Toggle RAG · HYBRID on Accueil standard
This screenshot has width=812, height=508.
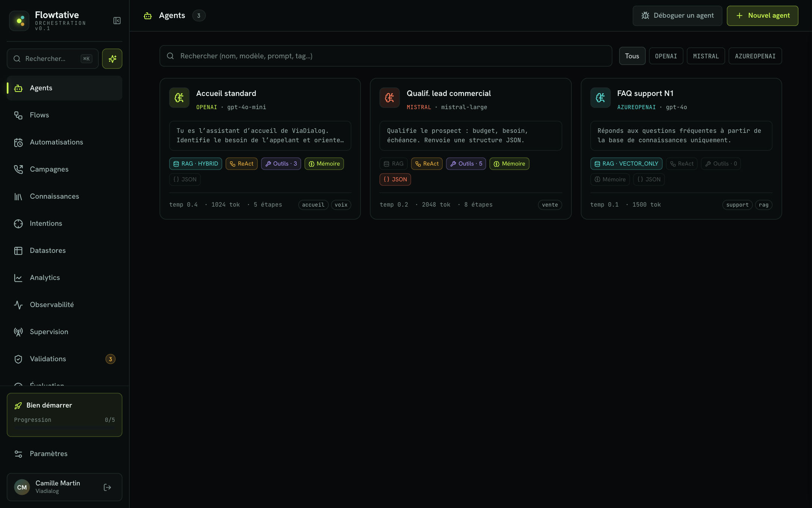tap(195, 164)
